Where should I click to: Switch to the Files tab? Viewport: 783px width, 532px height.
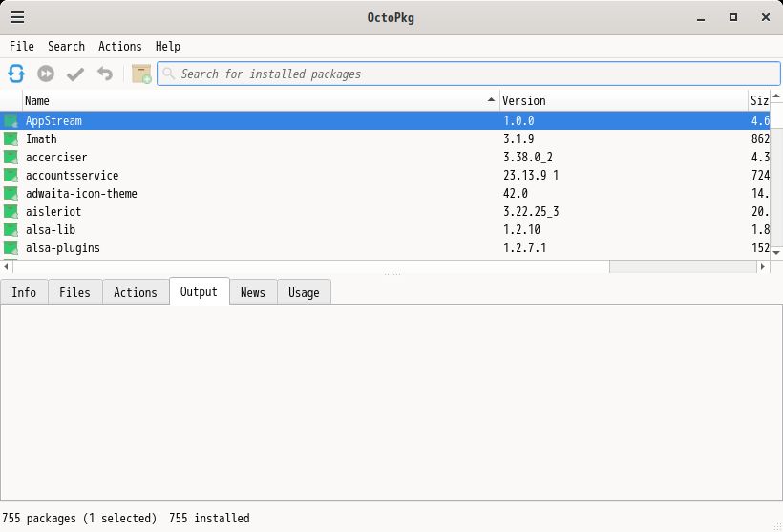[x=74, y=292]
